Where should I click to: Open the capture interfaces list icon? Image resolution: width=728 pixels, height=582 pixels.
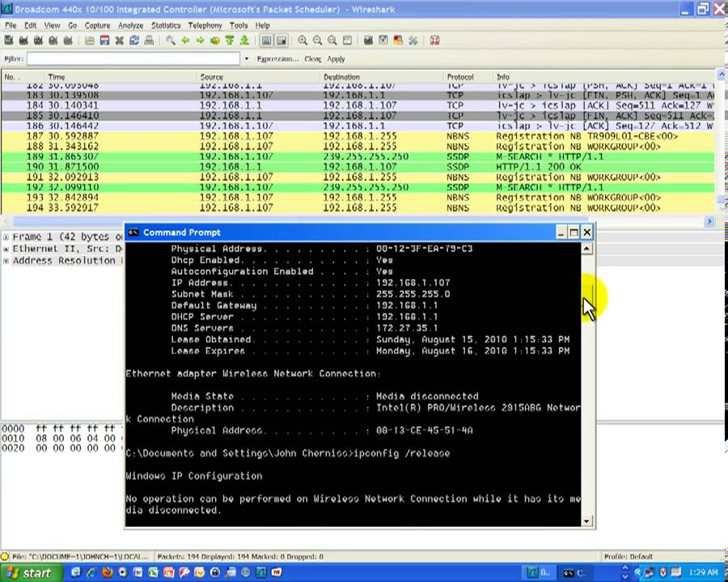click(8, 41)
